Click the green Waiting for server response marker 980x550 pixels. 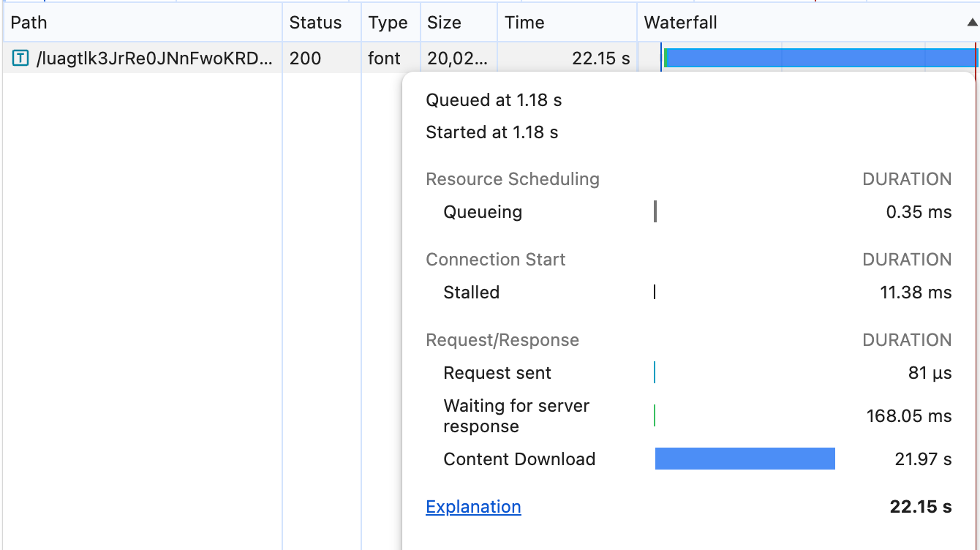655,415
